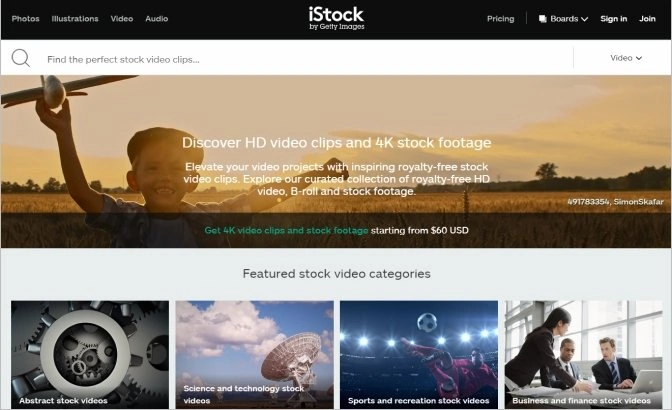This screenshot has height=410, width=672.
Task: Open Business and finance stock videos thumbnail
Action: click(x=583, y=354)
